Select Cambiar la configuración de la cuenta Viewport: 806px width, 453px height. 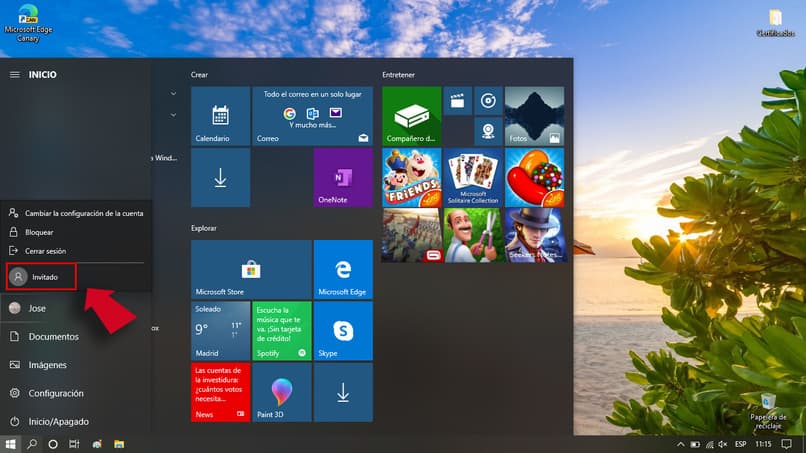[76, 213]
